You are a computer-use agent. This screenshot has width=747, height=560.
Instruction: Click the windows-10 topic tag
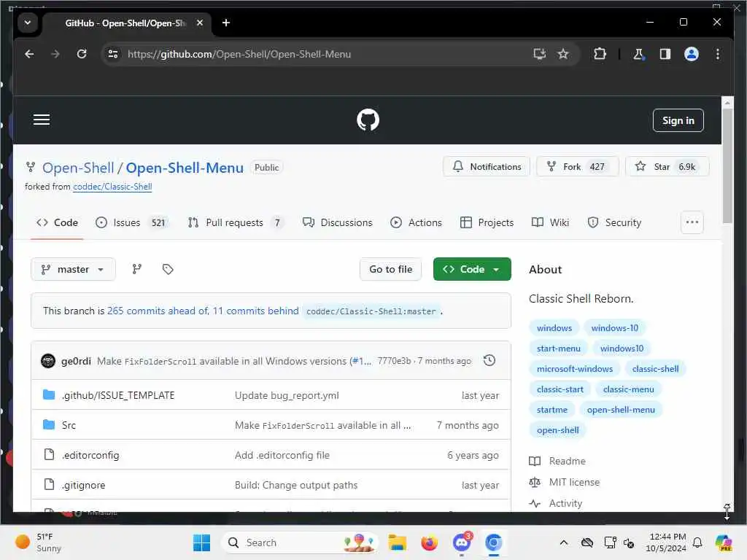point(614,327)
